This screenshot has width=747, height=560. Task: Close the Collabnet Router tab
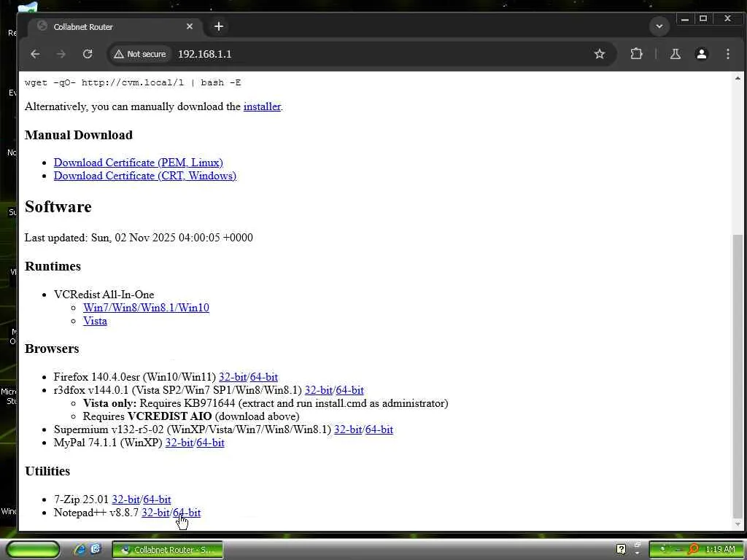point(190,27)
